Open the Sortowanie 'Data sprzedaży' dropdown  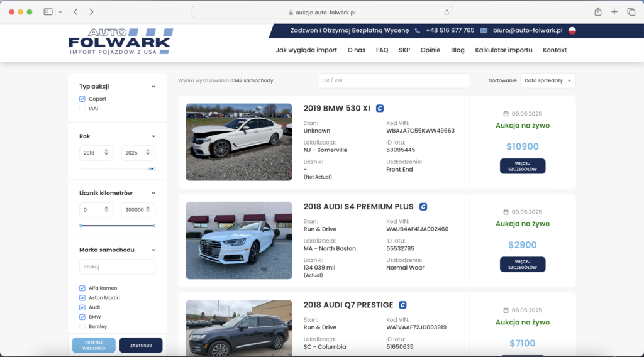pyautogui.click(x=548, y=80)
